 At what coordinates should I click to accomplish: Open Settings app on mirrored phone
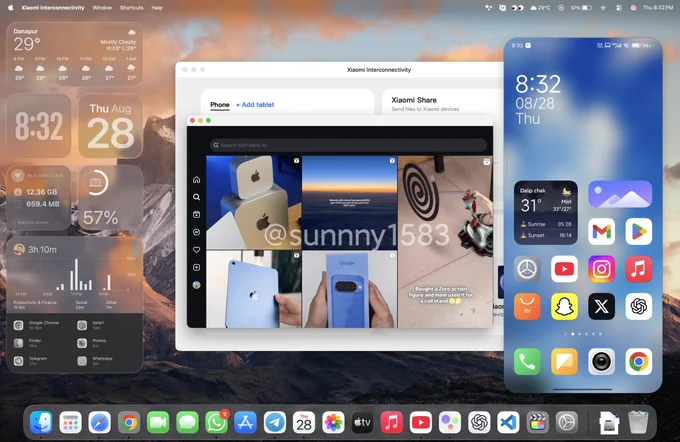(x=527, y=269)
